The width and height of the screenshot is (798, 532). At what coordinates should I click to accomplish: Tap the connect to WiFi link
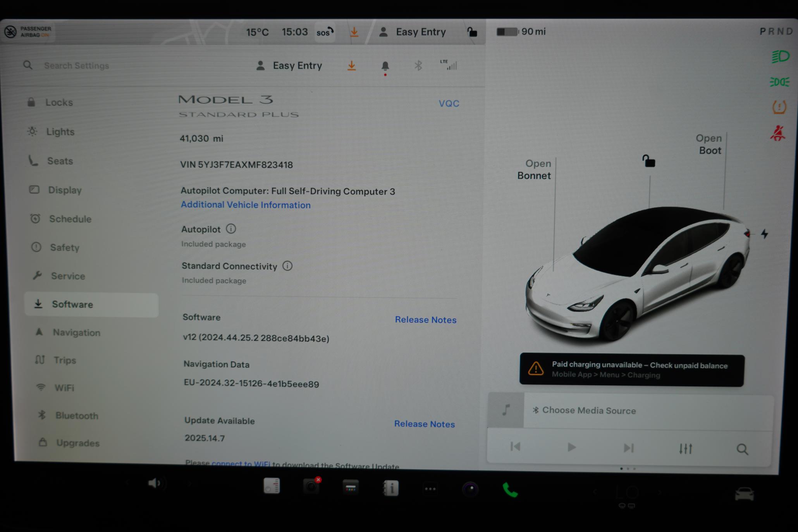pyautogui.click(x=241, y=464)
